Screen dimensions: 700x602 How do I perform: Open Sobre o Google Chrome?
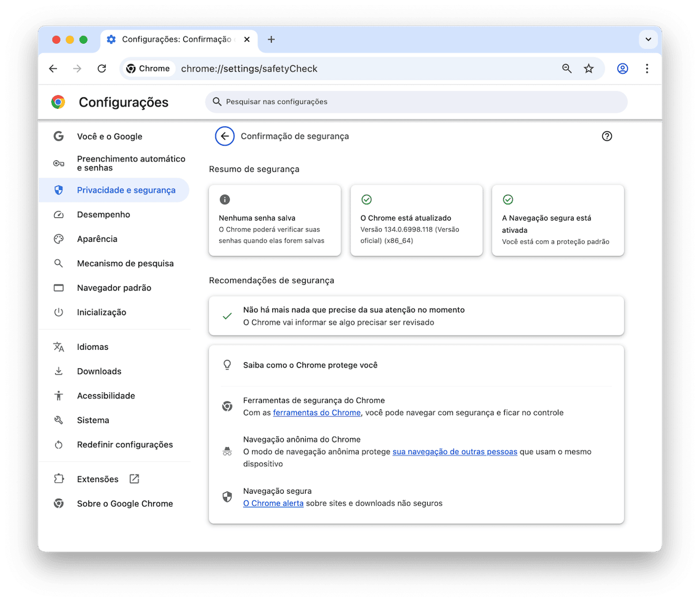[114, 503]
